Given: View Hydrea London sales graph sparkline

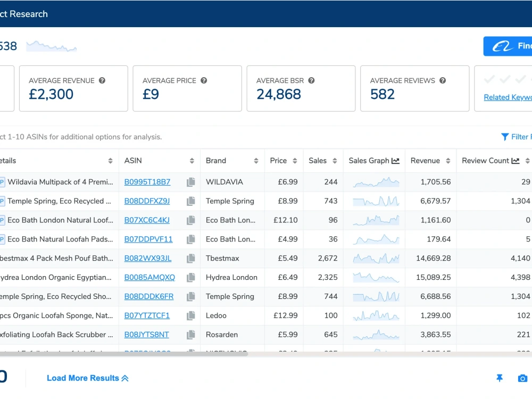Looking at the screenshot, I should [376, 277].
